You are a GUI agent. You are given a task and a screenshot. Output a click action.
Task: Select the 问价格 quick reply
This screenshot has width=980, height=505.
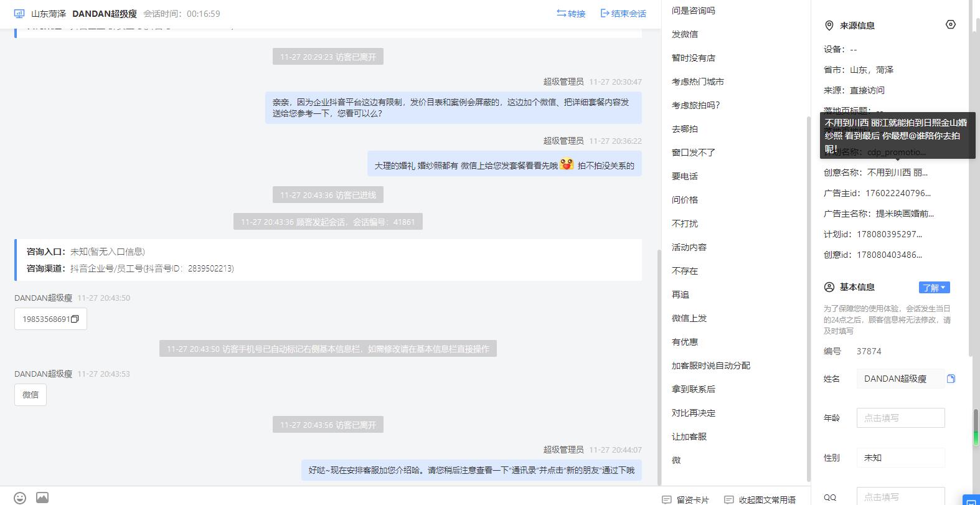pos(685,200)
